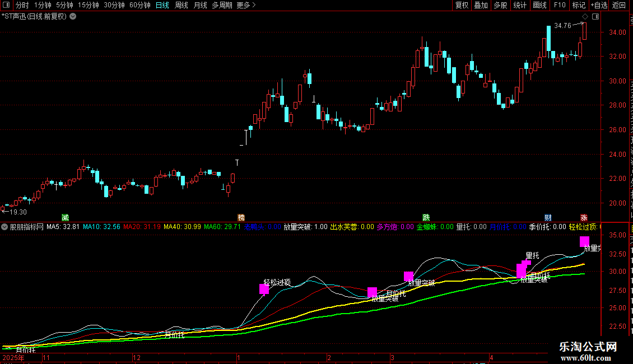
Task: Click the 季价托: 0.00 indicator value
Action: click(548, 227)
